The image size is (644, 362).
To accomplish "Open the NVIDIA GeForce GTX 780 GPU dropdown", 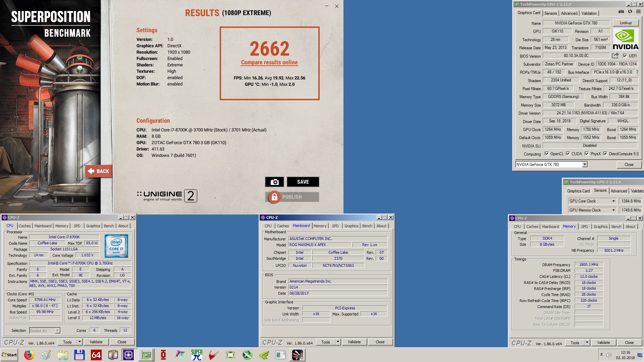I will coord(585,165).
